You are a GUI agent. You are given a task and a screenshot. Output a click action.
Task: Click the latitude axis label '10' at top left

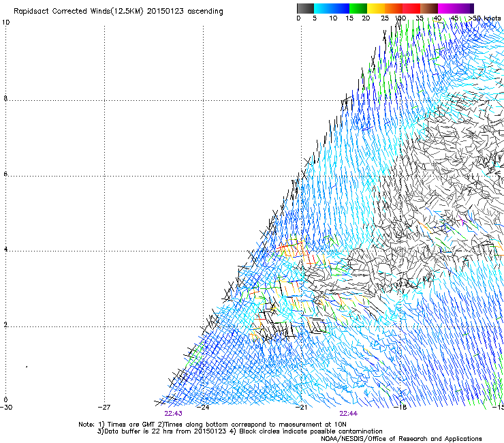click(5, 22)
